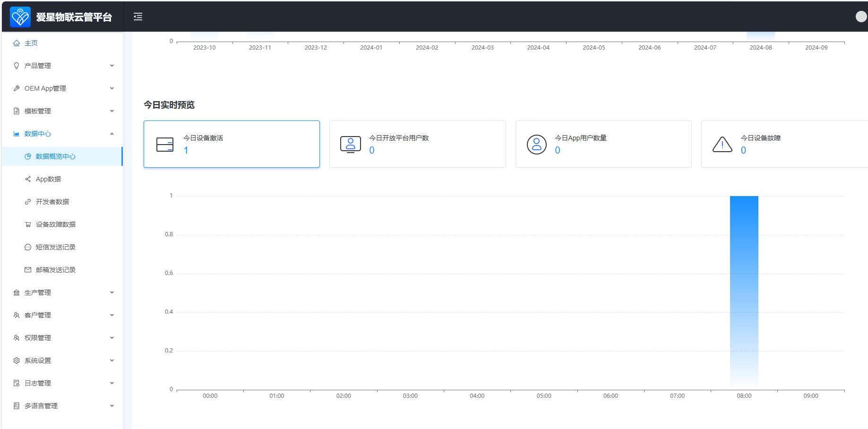Click the 爱星物联云管平台 logo icon

pos(20,17)
